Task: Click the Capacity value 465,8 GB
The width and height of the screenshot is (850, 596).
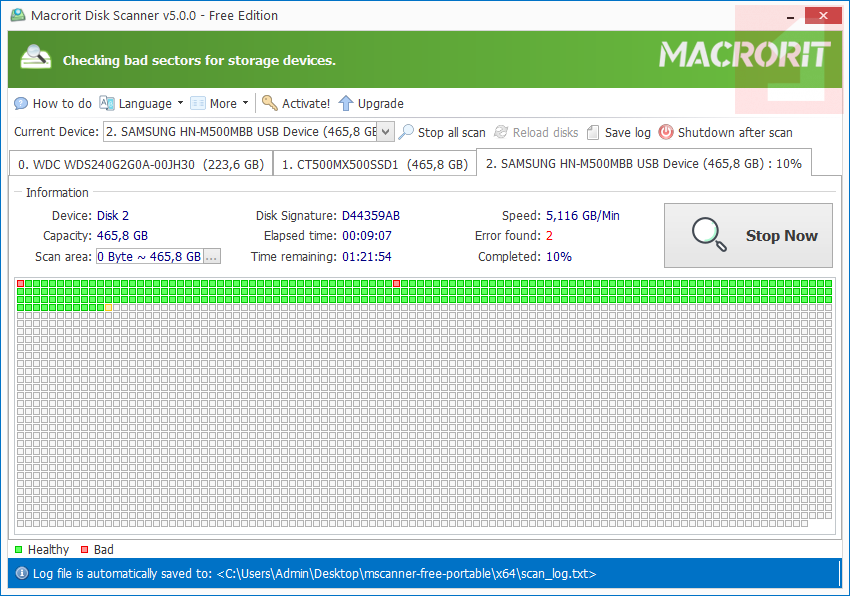Action: (123, 236)
